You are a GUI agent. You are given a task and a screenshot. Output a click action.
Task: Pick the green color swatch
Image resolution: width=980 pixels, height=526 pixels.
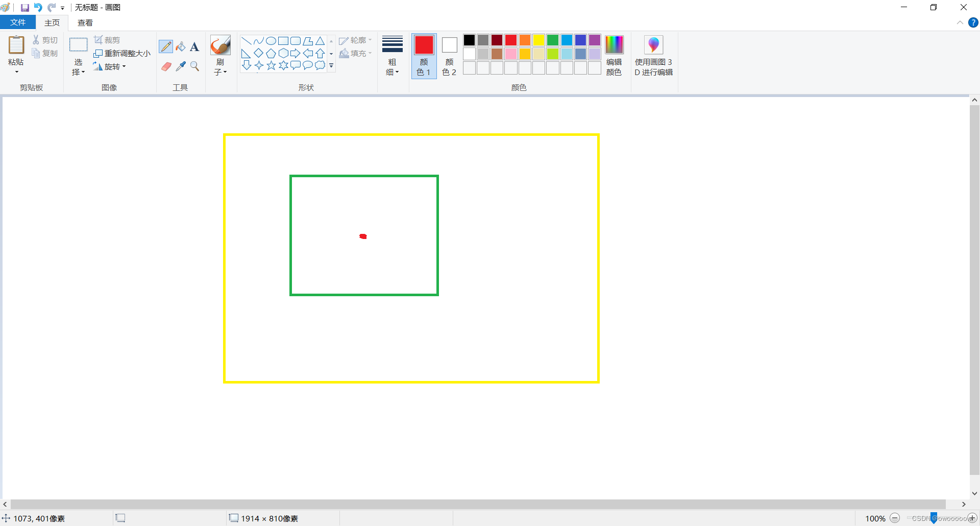coord(553,40)
